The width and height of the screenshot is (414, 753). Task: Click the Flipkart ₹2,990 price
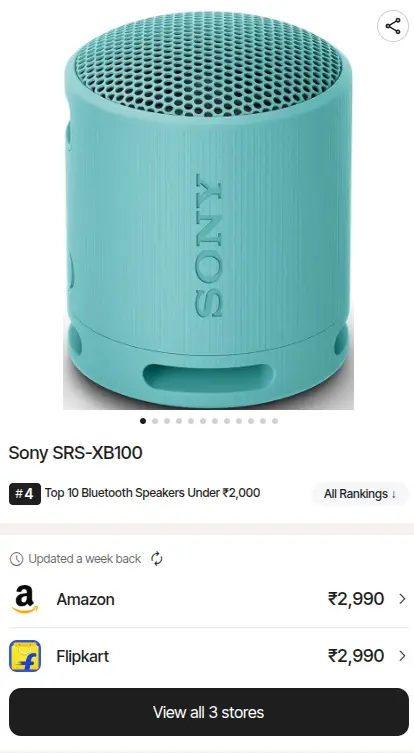click(x=356, y=656)
